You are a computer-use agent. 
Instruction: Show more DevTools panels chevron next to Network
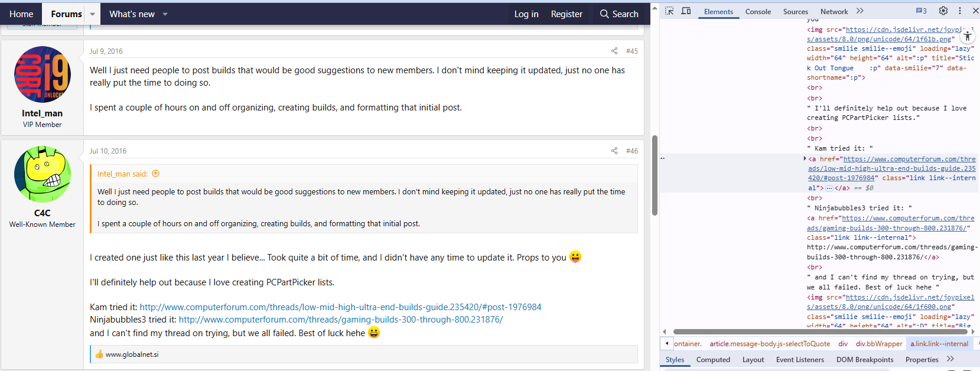[860, 11]
